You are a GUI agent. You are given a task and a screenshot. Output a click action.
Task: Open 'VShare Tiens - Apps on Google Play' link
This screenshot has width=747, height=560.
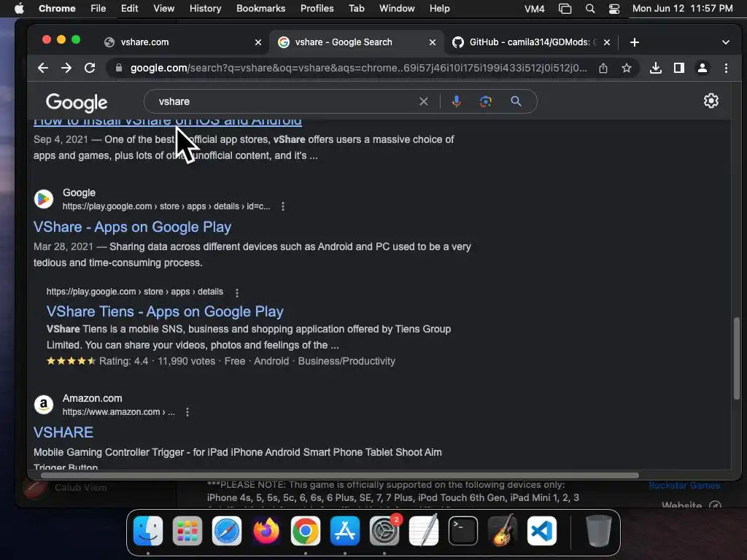click(x=165, y=311)
